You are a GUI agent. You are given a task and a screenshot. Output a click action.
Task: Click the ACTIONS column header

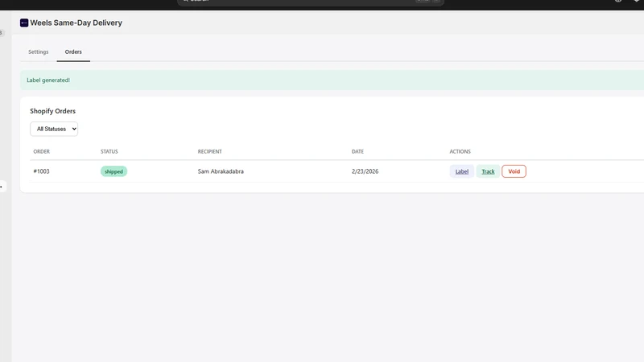[x=460, y=151]
